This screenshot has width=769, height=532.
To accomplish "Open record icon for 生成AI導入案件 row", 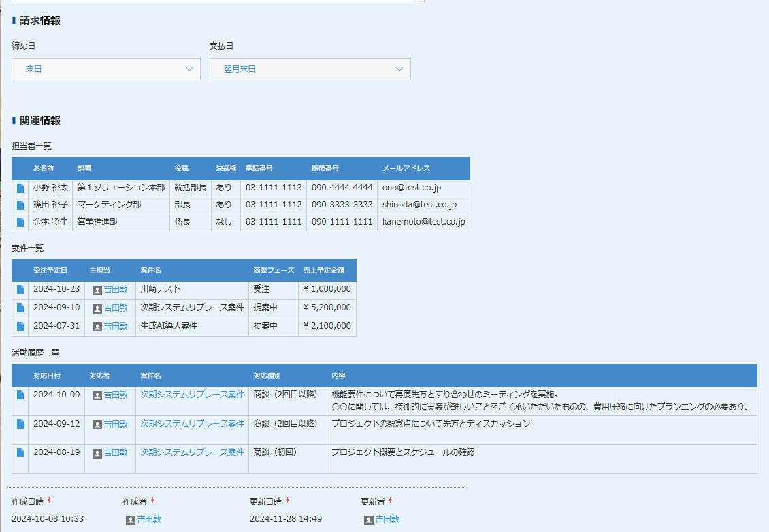I will [20, 326].
